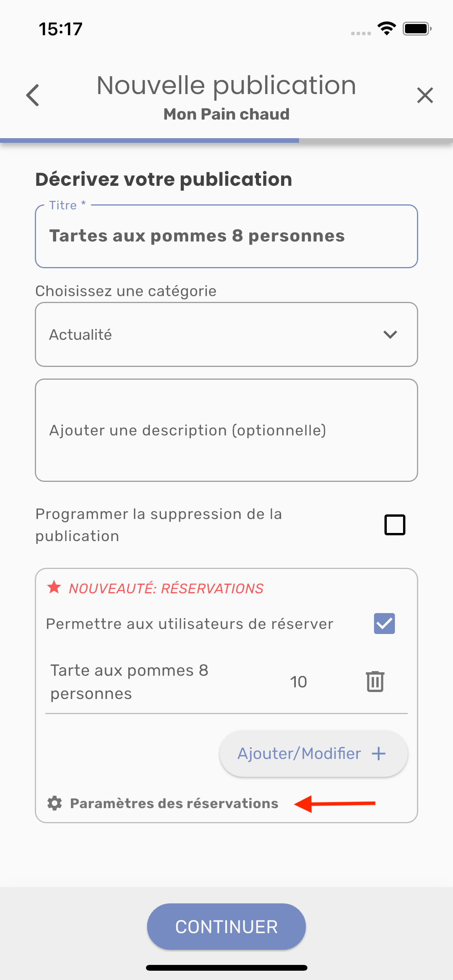The height and width of the screenshot is (980, 453).
Task: Tap the gear icon for reservation settings
Action: (x=55, y=803)
